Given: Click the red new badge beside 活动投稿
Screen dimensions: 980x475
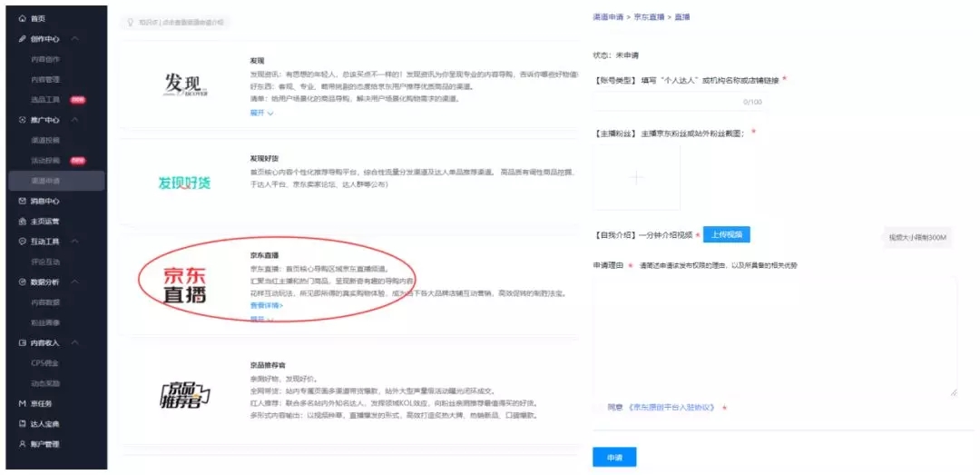Looking at the screenshot, I should coord(77,161).
